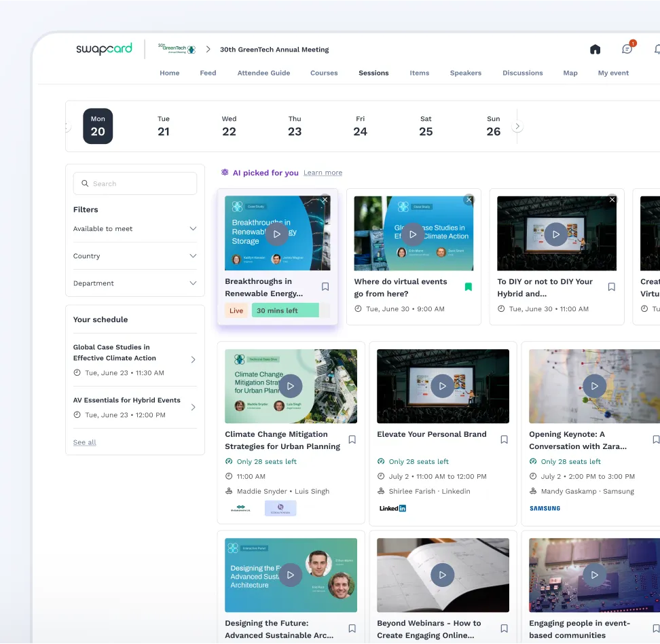
Task: Open the Attendee Guide tab
Action: point(263,73)
